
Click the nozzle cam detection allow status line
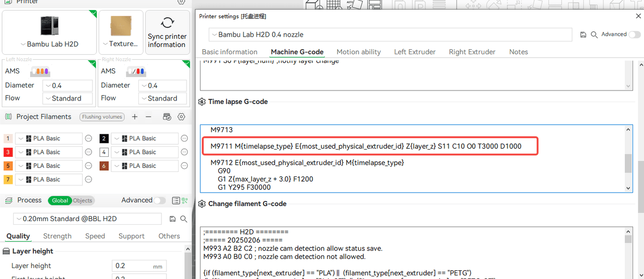point(293,248)
